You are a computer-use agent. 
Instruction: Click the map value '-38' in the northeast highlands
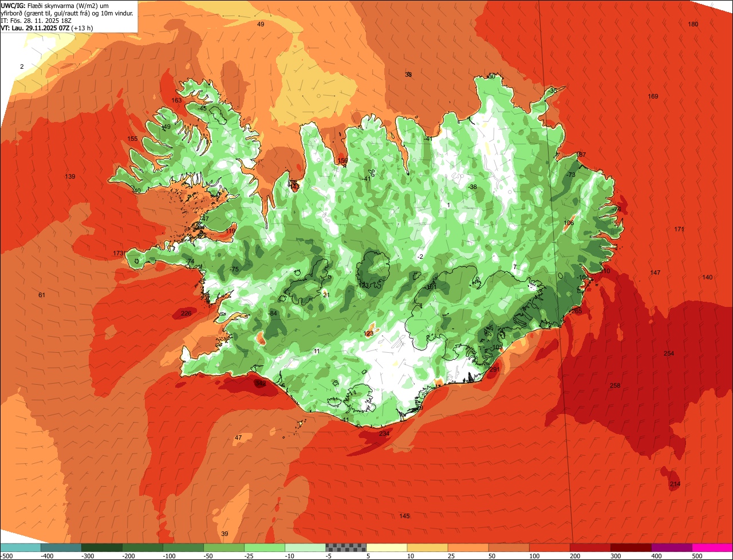pyautogui.click(x=472, y=187)
